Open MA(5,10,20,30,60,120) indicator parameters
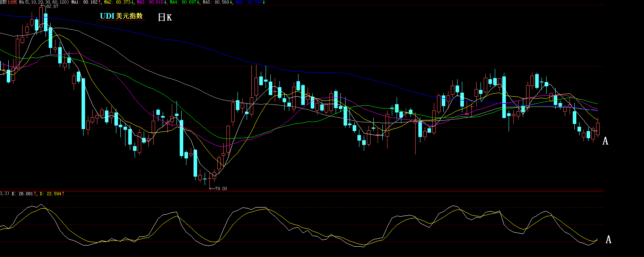The height and width of the screenshot is (257, 644). pyautogui.click(x=44, y=2)
